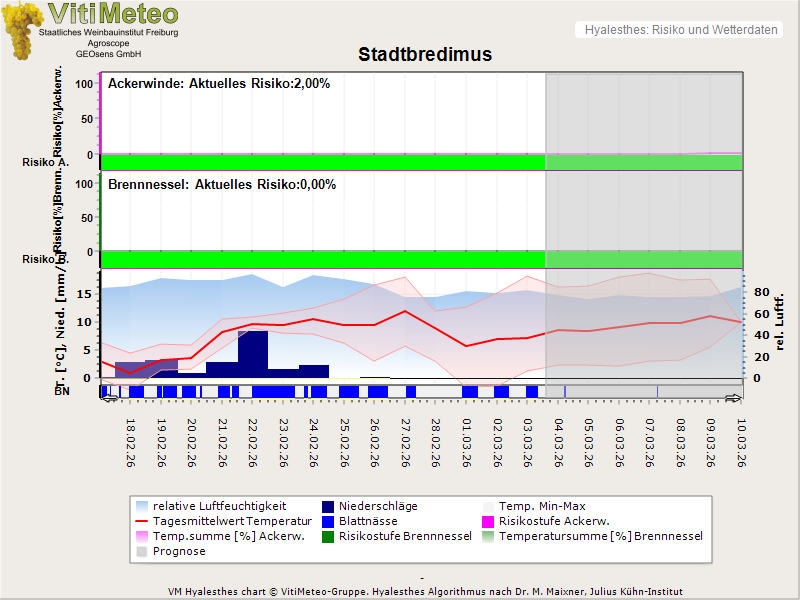800x600 pixels.
Task: Click the VitiMeteo grape logo
Action: pyautogui.click(x=20, y=30)
